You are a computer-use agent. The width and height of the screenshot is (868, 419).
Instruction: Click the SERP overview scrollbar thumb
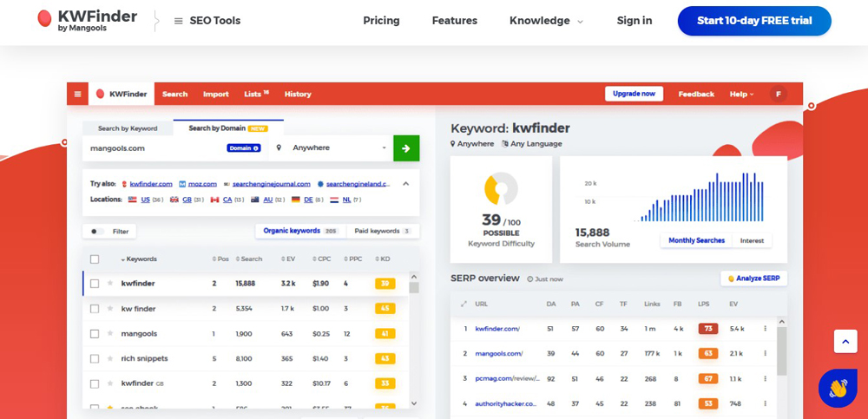click(x=782, y=350)
